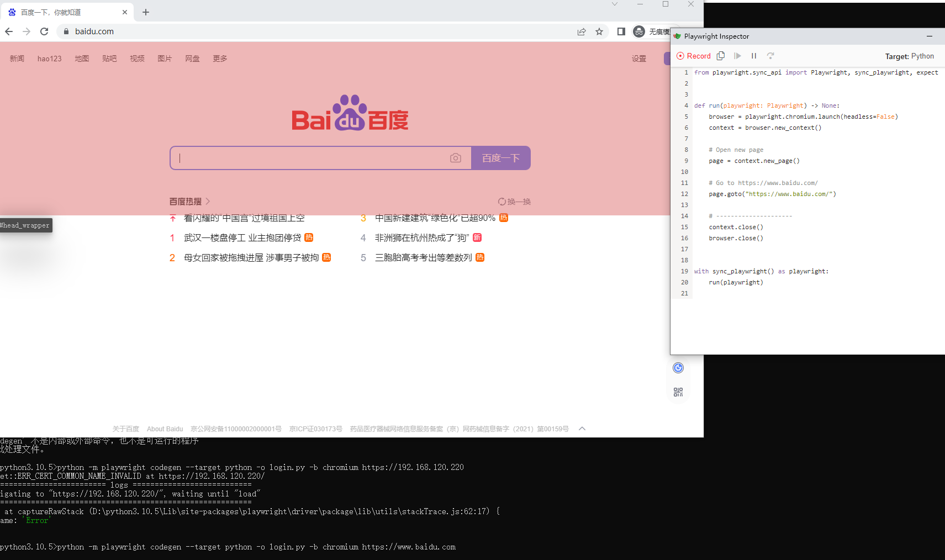Open the tab search chevron in title bar
This screenshot has width=945, height=560.
[x=615, y=4]
